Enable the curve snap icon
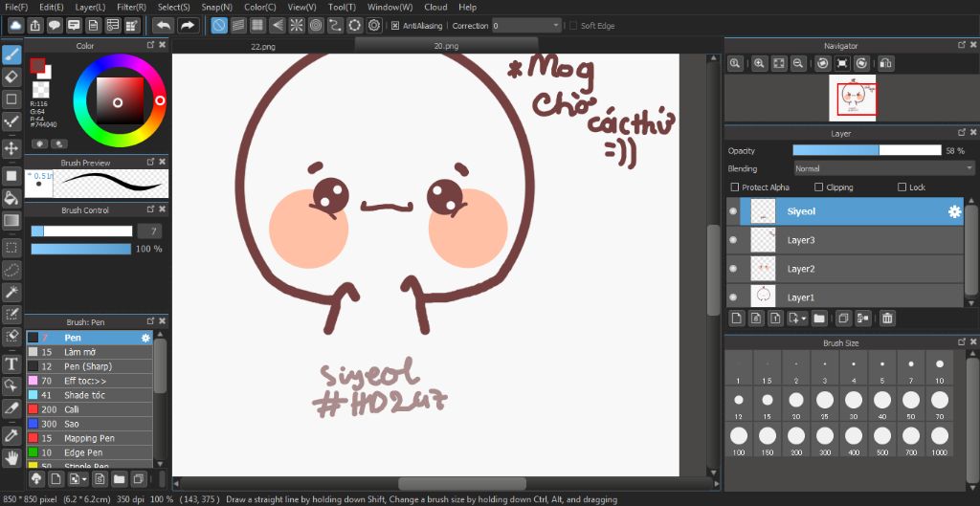 coord(335,26)
